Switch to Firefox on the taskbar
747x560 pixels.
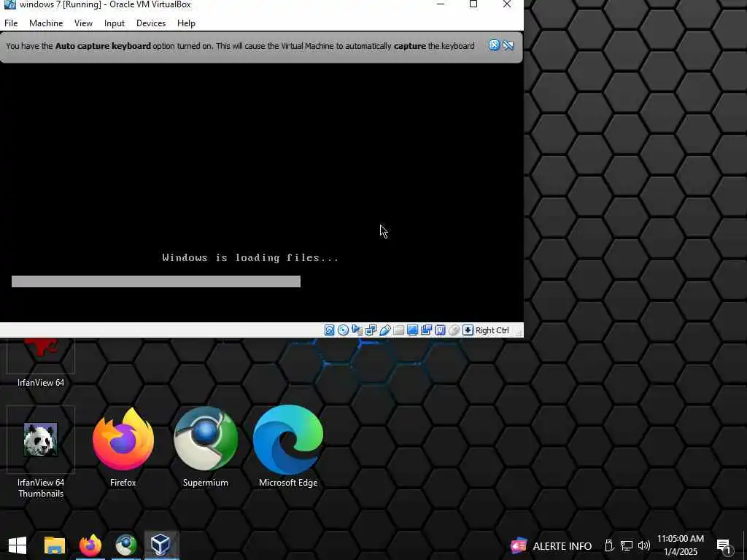click(x=90, y=545)
